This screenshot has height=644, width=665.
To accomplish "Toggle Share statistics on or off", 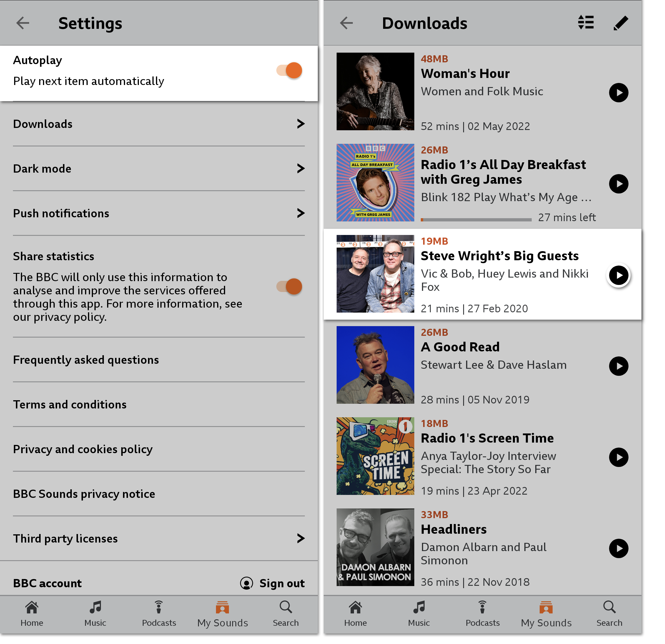I will (x=289, y=287).
